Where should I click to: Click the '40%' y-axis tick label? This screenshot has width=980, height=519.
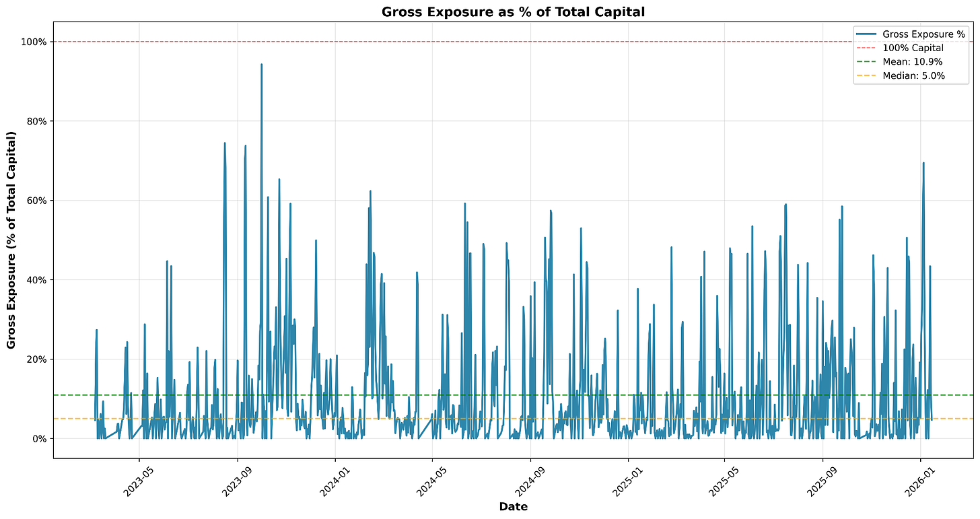[37, 280]
